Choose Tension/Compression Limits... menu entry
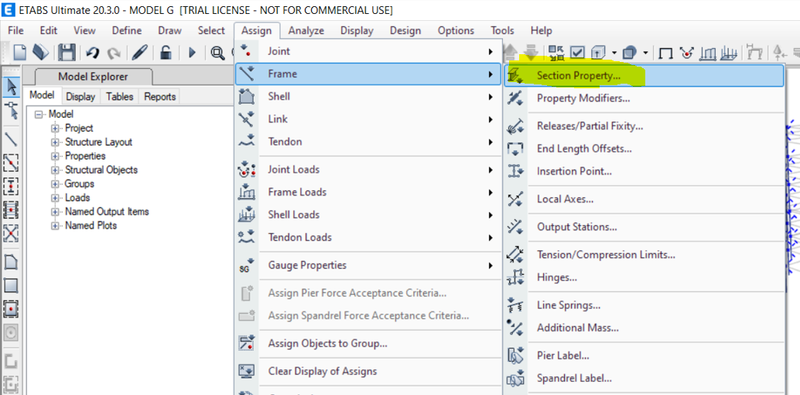 644,255
